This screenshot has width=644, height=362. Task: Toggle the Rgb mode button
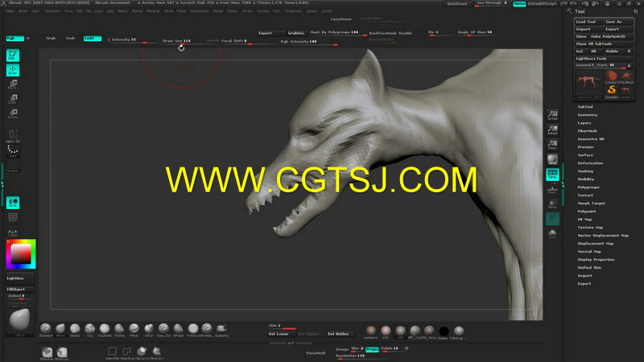(x=14, y=38)
